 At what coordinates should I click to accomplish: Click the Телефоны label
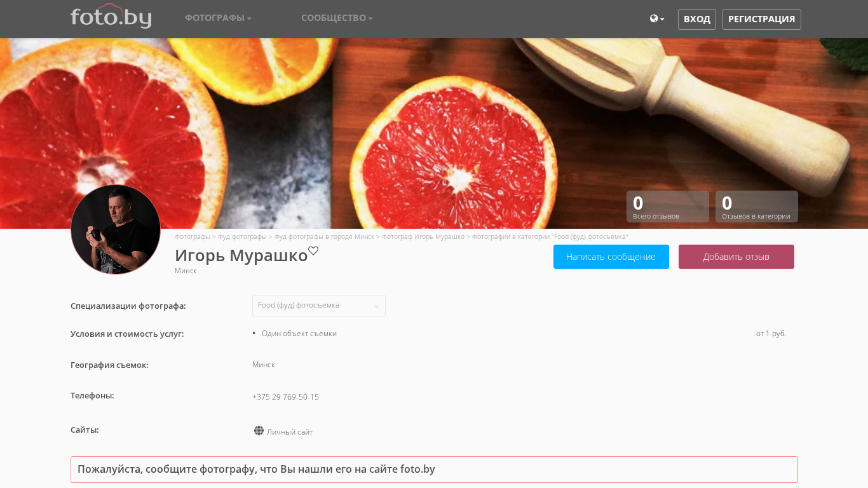[92, 395]
